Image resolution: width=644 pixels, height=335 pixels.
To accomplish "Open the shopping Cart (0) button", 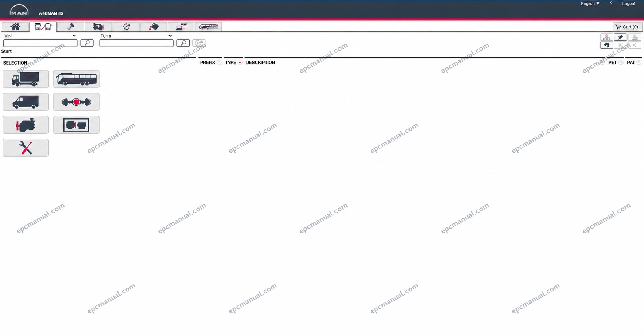I will [627, 27].
